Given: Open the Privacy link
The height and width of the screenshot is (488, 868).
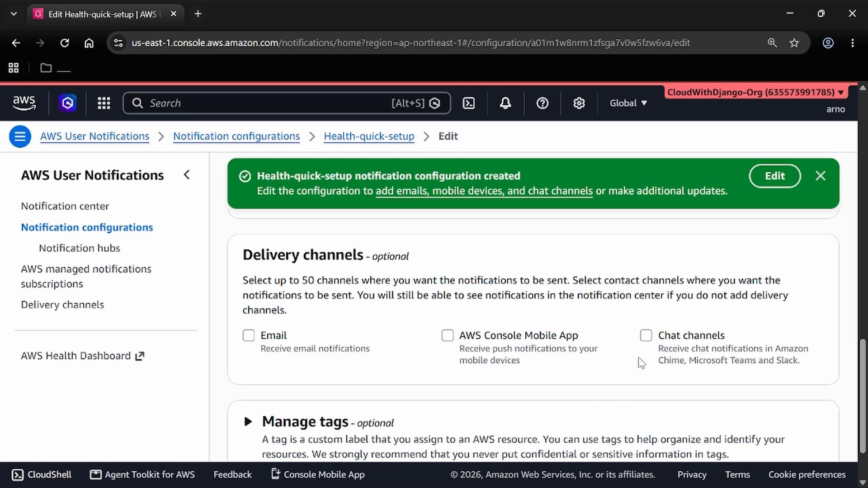Looking at the screenshot, I should click(692, 474).
